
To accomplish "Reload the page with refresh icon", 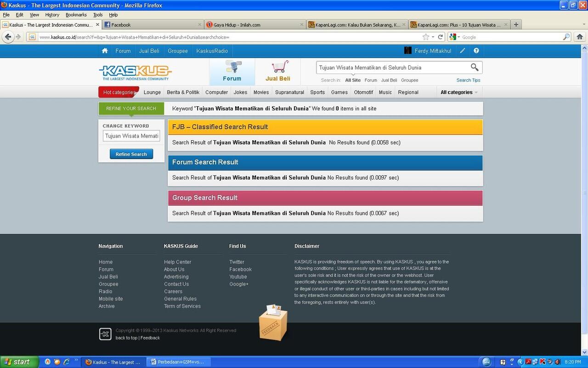I will tap(440, 37).
